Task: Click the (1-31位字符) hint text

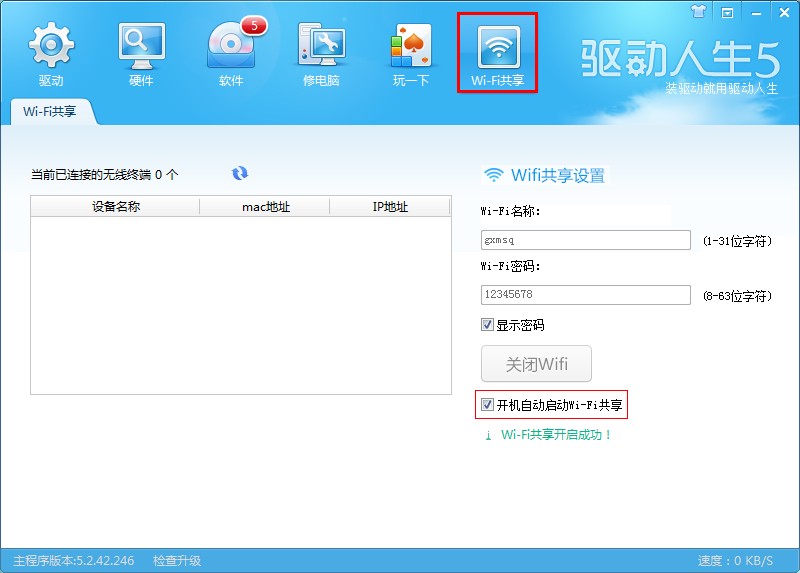Action: 737,241
